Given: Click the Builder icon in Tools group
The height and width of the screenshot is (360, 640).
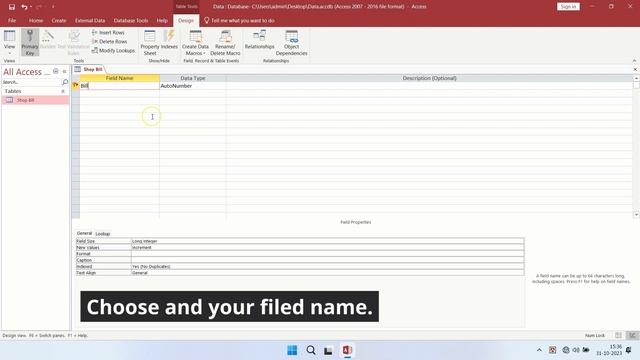Looking at the screenshot, I should click(x=48, y=40).
